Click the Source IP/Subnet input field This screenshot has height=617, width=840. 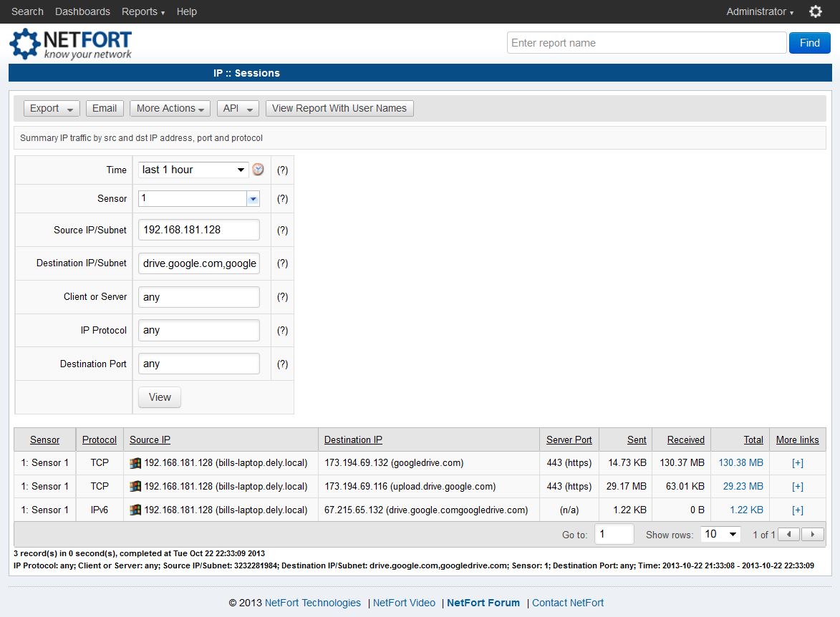click(199, 230)
